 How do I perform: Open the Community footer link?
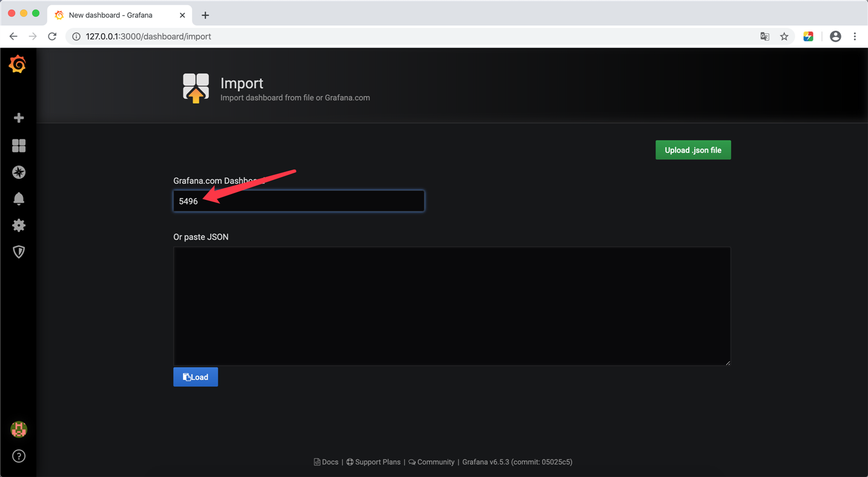pos(432,462)
